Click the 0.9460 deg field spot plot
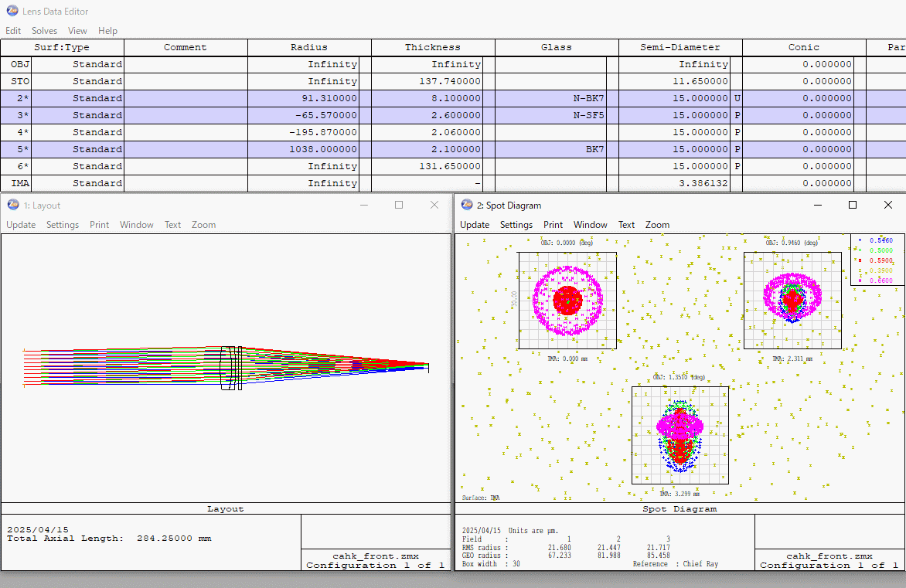 792,301
